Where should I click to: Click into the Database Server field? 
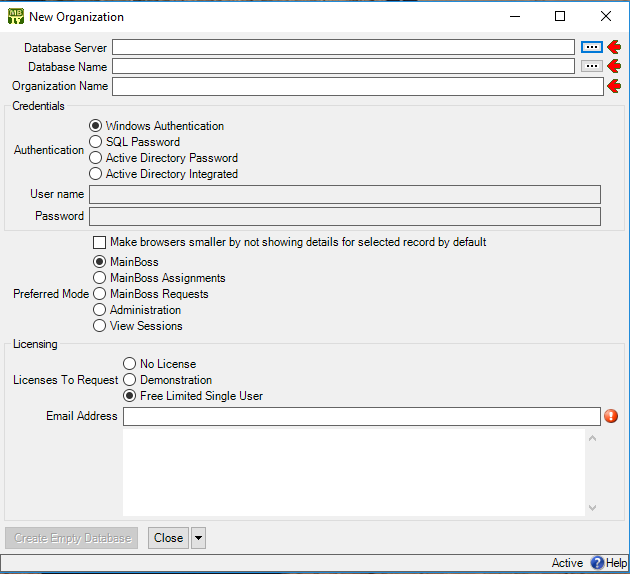point(344,47)
